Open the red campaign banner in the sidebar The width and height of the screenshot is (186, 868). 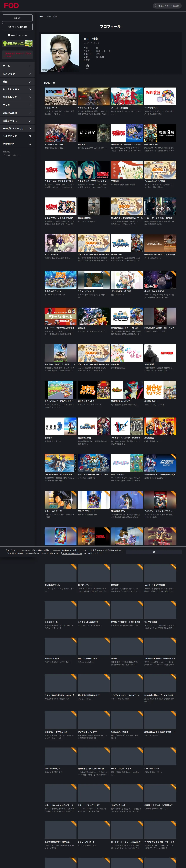pos(18,54)
